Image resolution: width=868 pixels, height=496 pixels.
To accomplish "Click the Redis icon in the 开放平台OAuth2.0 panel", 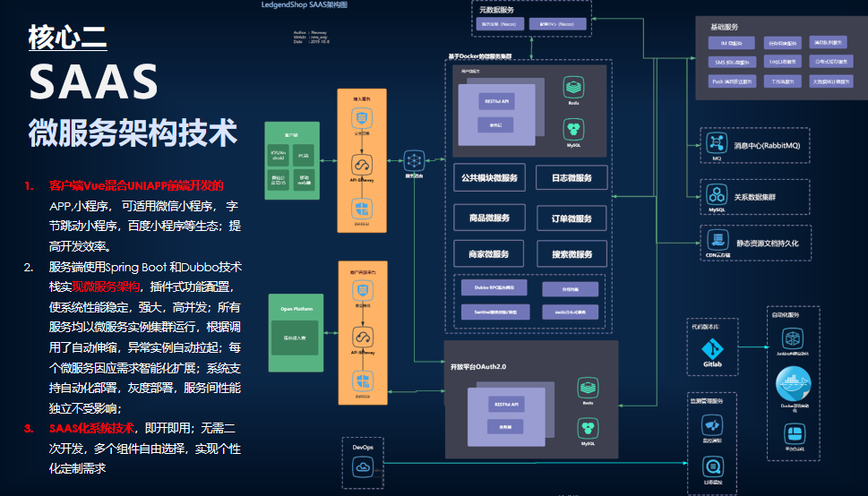I will (x=588, y=389).
